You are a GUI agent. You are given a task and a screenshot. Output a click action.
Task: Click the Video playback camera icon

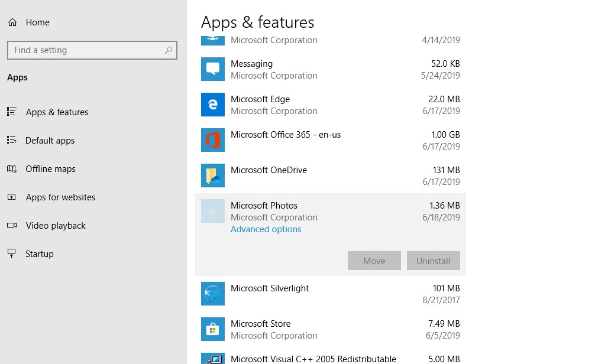click(12, 225)
